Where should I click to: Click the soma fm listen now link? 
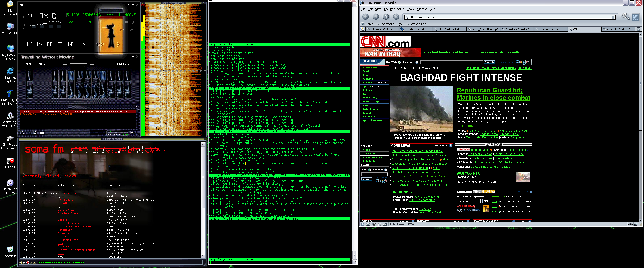(x=79, y=147)
